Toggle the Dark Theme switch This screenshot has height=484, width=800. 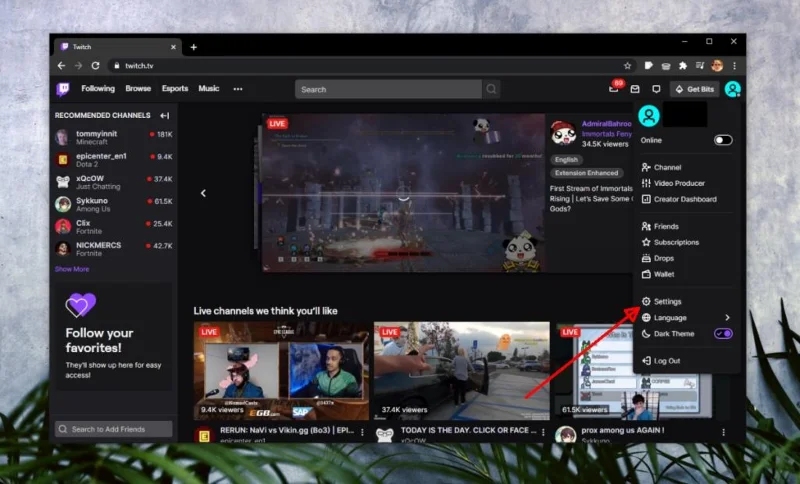[x=723, y=334]
